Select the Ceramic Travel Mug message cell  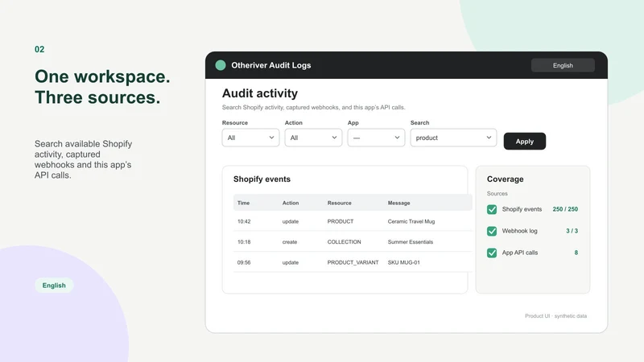tap(411, 221)
